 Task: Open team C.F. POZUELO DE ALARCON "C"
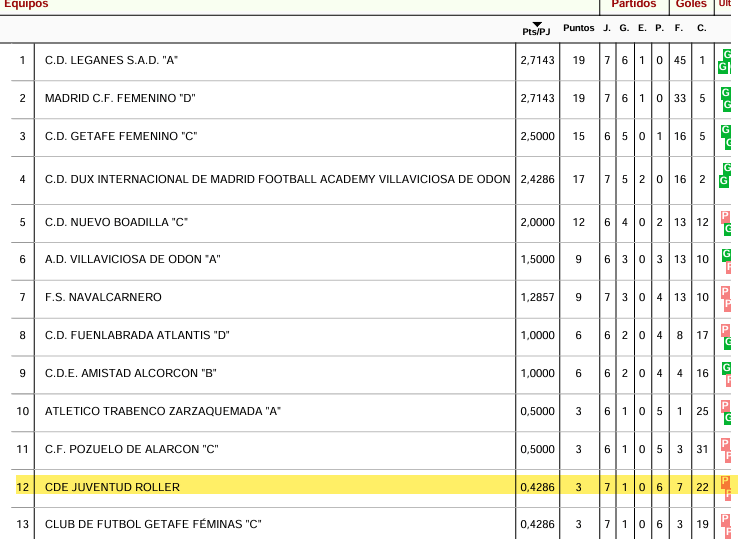click(132, 450)
